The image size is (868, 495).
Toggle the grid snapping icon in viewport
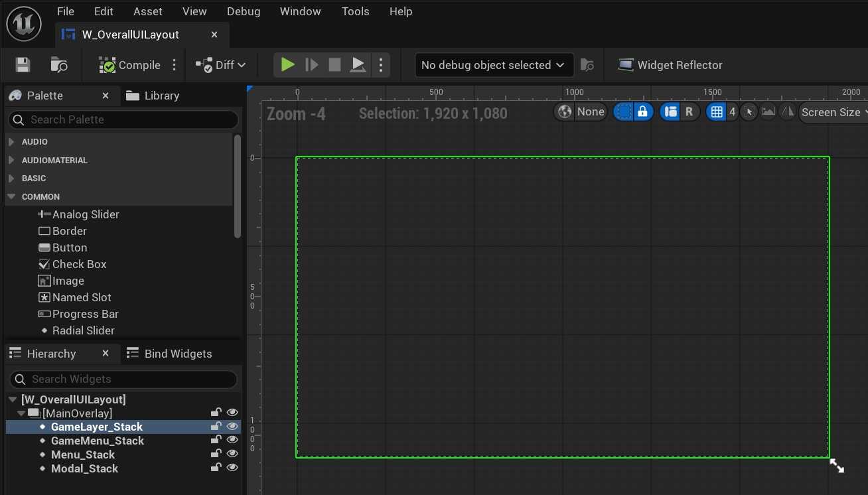tap(716, 112)
